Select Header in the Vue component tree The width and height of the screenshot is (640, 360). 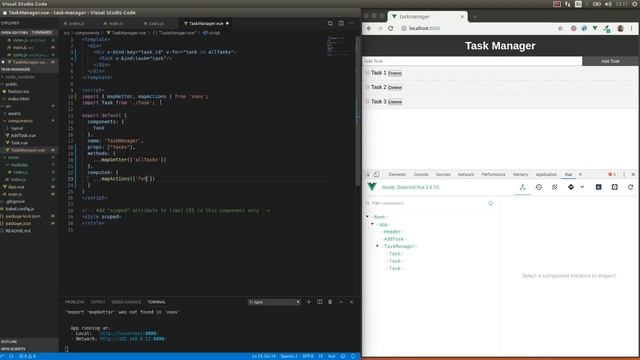[x=392, y=231]
